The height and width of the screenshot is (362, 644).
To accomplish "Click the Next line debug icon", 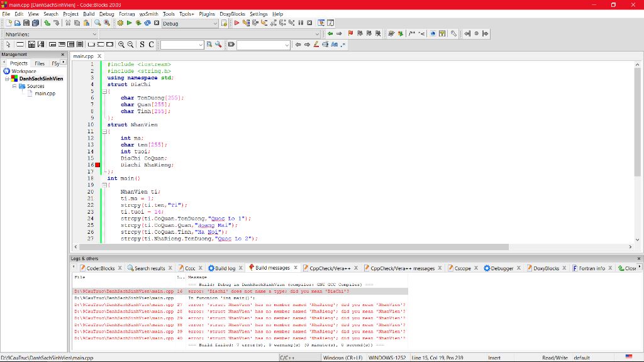I will tap(255, 23).
